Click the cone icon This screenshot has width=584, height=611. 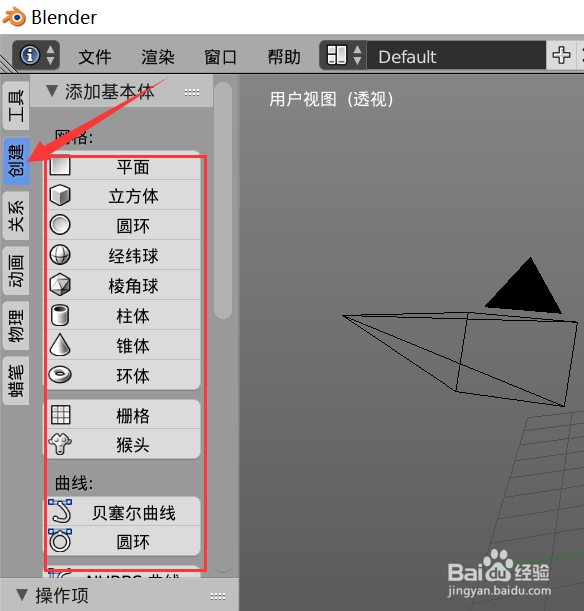pyautogui.click(x=60, y=345)
